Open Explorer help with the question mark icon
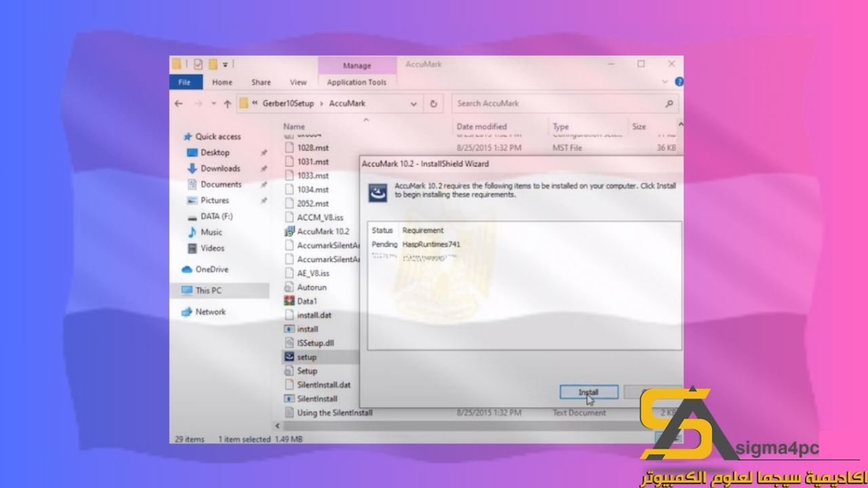This screenshot has width=868, height=488. [x=679, y=82]
